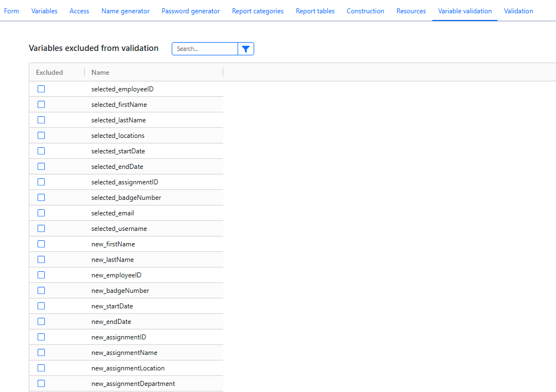
Task: Open the Resources tab
Action: [x=411, y=11]
